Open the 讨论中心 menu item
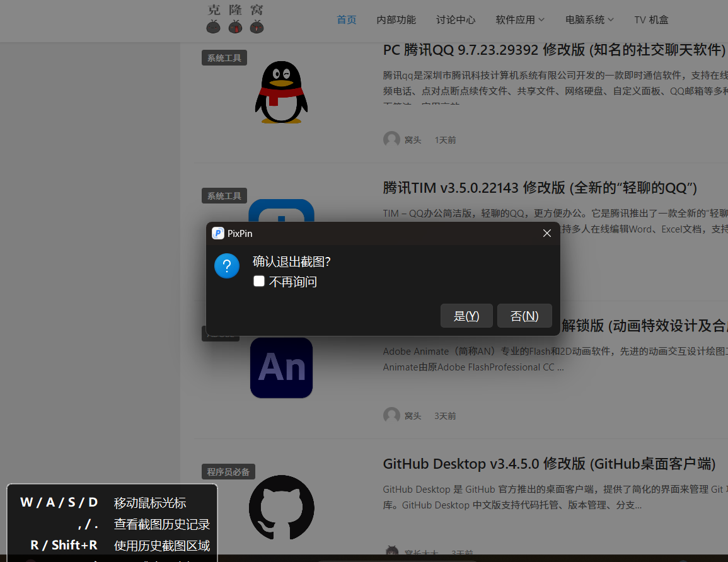This screenshot has width=728, height=562. 456,20
